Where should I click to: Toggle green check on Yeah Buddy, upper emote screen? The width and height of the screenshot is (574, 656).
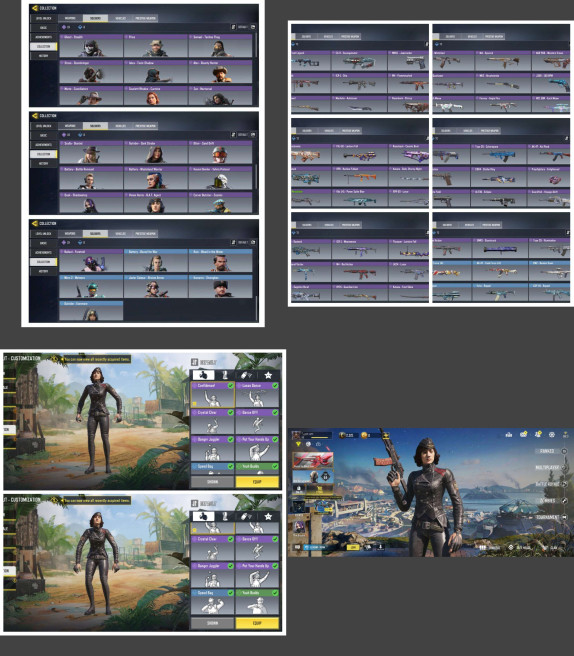[x=275, y=466]
